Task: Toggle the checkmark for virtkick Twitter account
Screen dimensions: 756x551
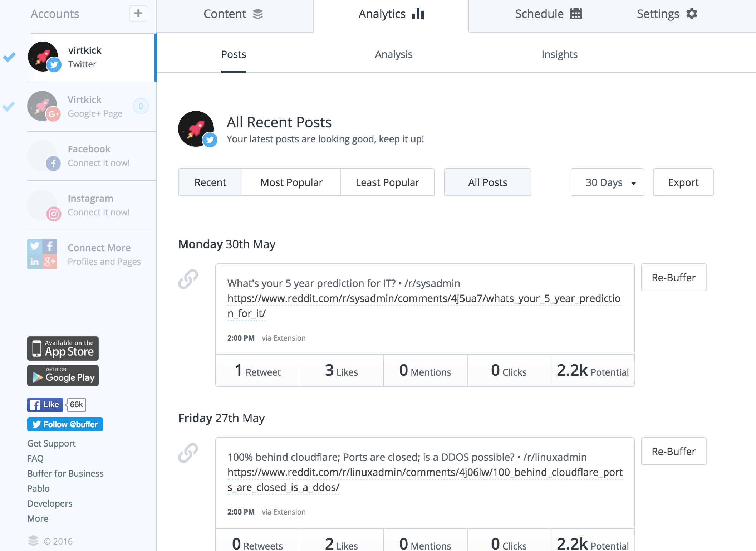Action: click(9, 57)
